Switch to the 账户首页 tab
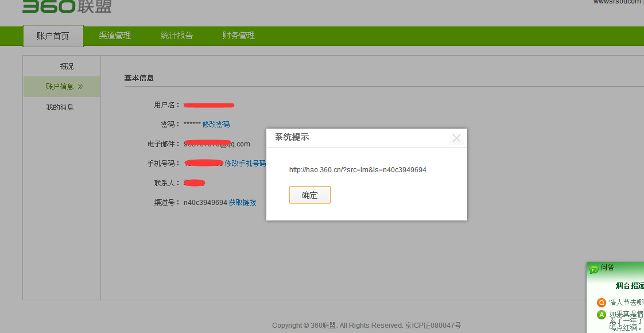 (53, 36)
